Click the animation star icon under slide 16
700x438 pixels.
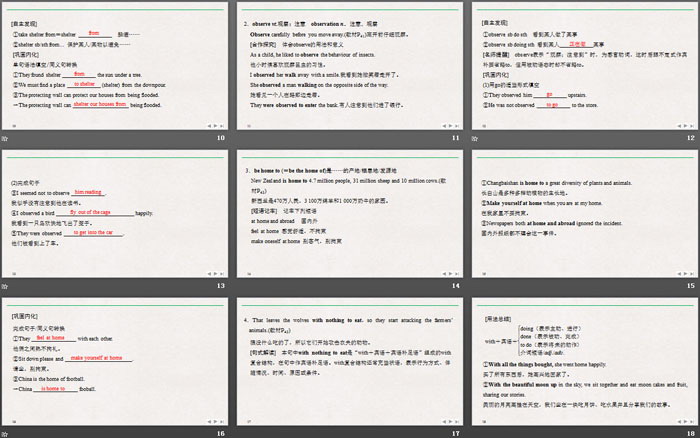coord(6,433)
